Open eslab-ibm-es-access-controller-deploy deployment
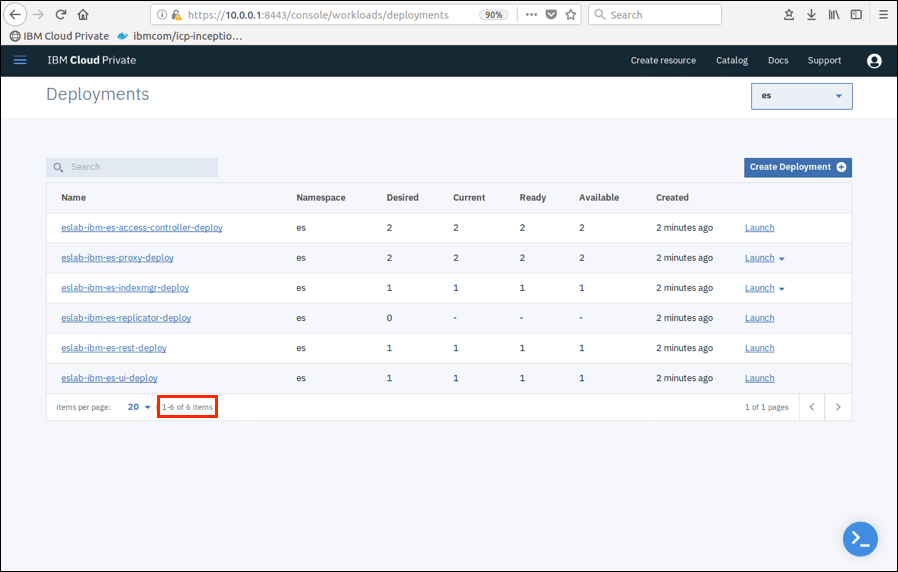The width and height of the screenshot is (898, 572). click(142, 227)
